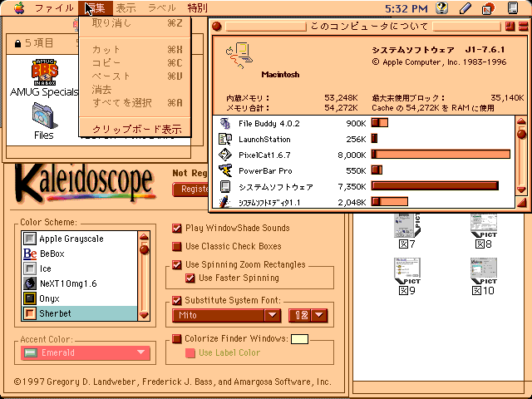Select the 図9 PICT file
The image size is (532, 399).
407,271
